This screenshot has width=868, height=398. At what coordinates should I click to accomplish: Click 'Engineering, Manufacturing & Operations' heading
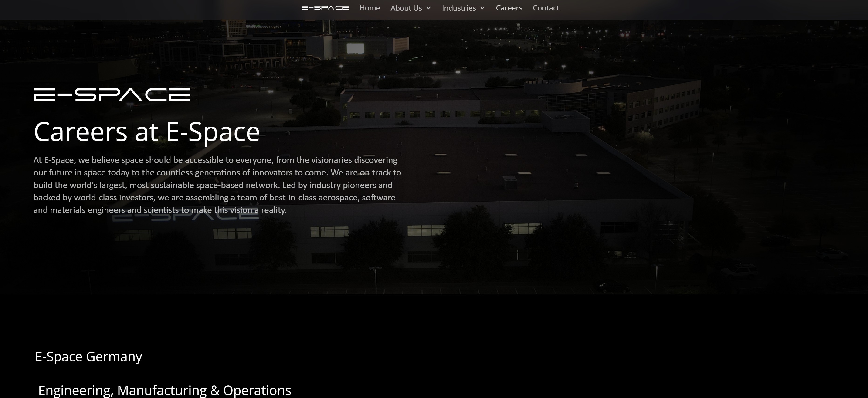click(x=164, y=390)
